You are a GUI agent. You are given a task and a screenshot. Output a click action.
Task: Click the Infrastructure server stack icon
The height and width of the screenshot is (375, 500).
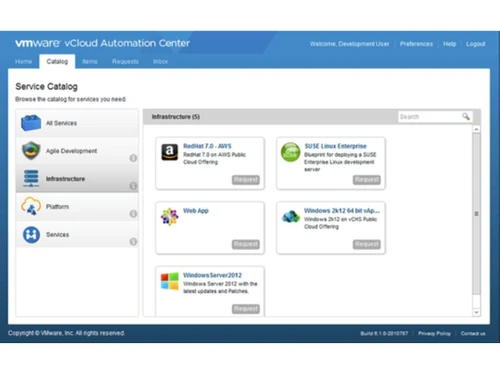click(31, 178)
